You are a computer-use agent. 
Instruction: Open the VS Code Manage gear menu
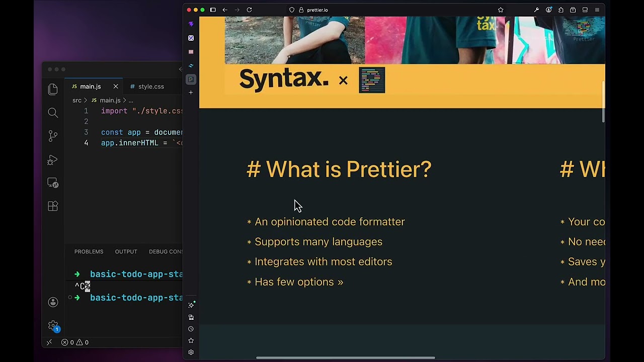coord(53,326)
